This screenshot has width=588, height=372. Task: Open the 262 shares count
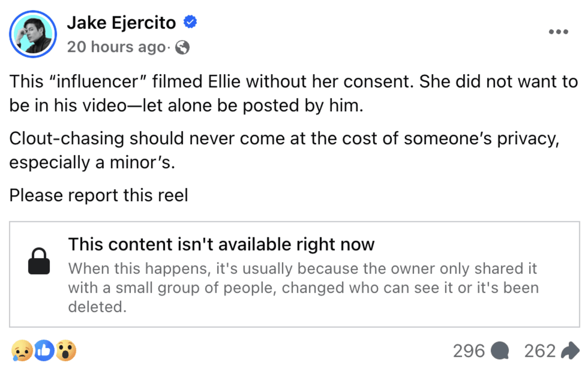tap(540, 351)
